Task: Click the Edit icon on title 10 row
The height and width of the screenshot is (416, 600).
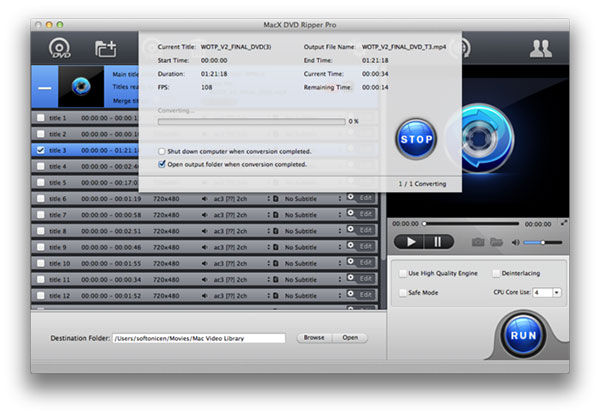Action: click(360, 262)
